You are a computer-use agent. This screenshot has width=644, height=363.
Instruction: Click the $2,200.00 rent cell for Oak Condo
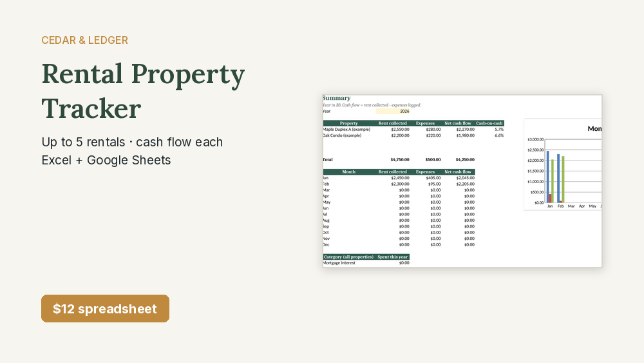pos(400,135)
